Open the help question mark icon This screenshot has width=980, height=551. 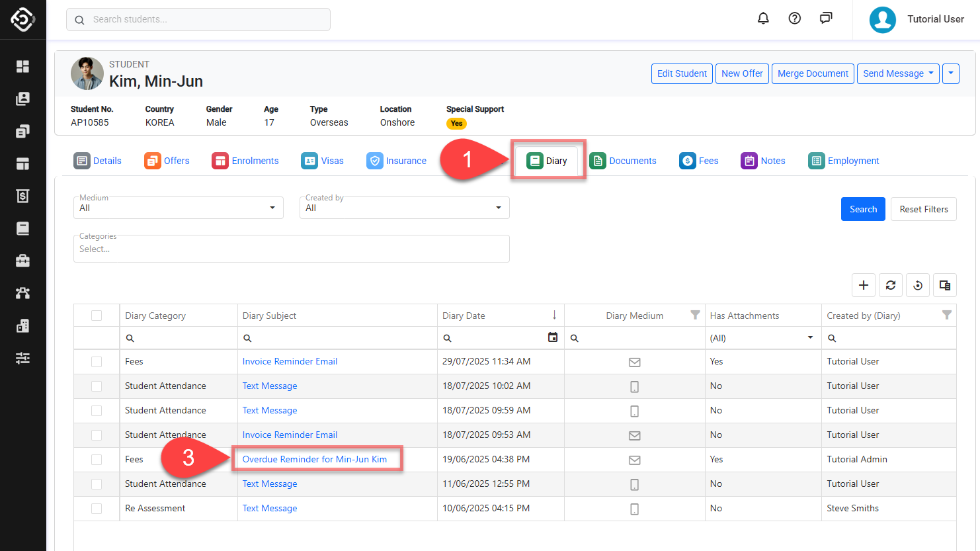795,19
